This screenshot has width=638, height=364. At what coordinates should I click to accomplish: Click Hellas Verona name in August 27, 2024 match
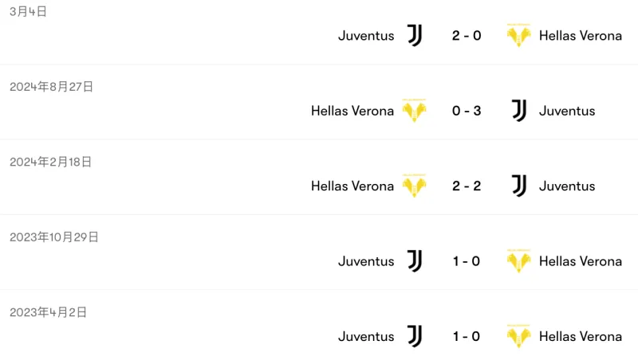352,111
